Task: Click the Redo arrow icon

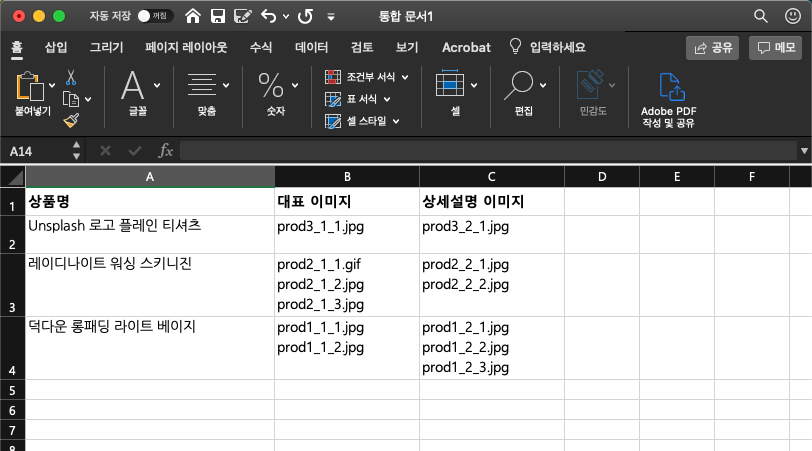Action: (305, 16)
